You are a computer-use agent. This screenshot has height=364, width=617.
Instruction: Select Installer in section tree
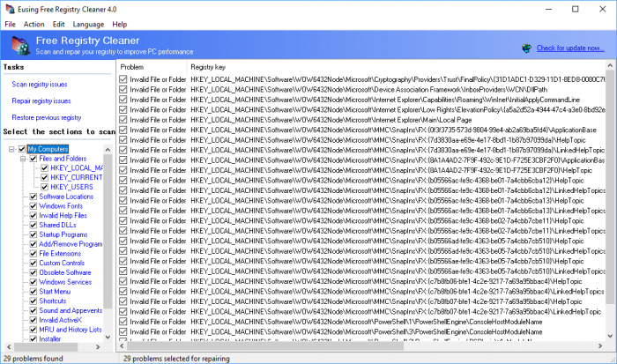click(x=50, y=338)
